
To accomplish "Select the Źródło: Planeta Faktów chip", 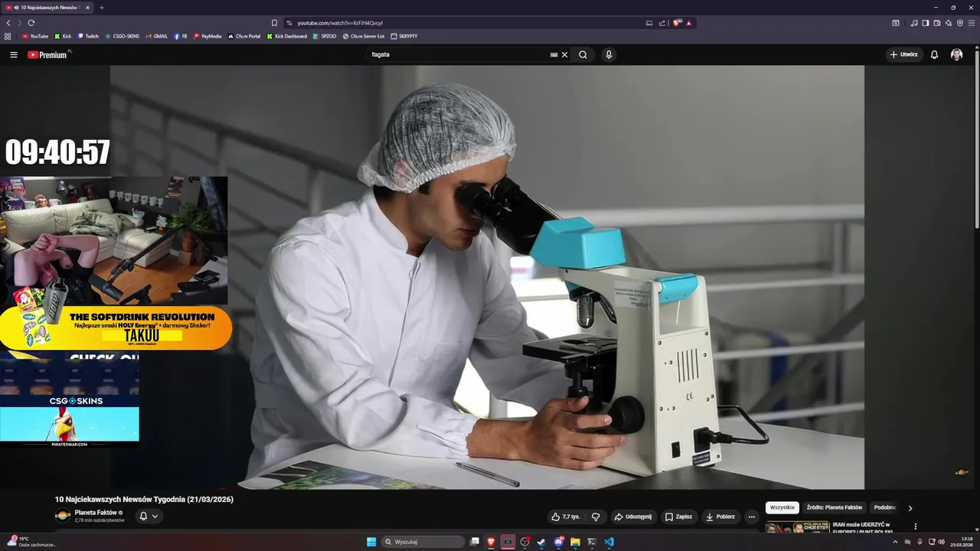I will (835, 507).
